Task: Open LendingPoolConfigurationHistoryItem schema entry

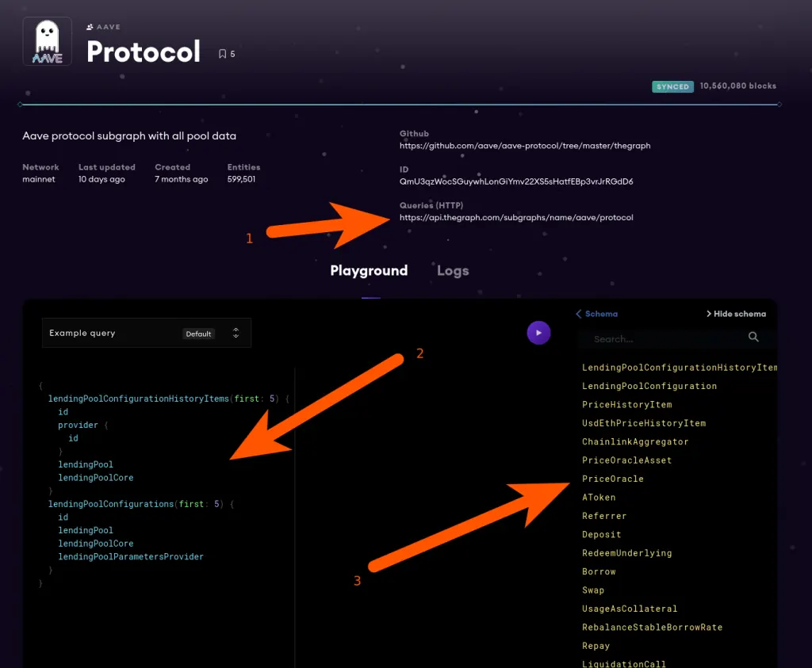Action: (679, 368)
